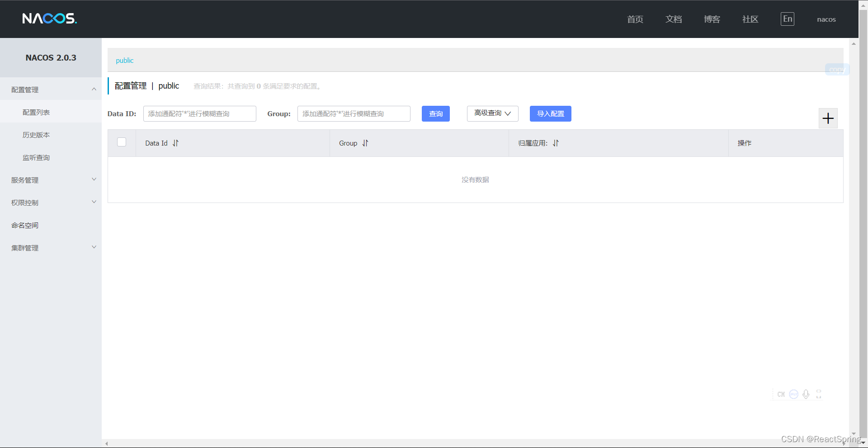Focus the Group search field
The width and height of the screenshot is (868, 448).
click(x=354, y=113)
